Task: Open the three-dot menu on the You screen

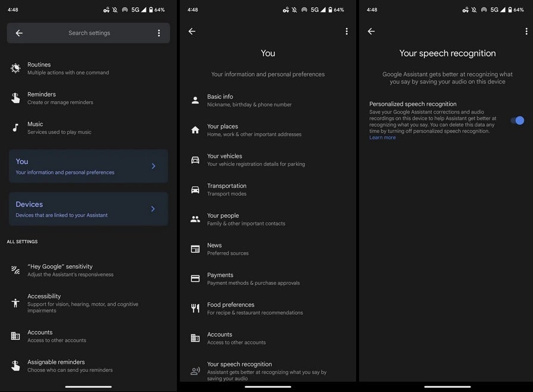Action: [x=347, y=31]
